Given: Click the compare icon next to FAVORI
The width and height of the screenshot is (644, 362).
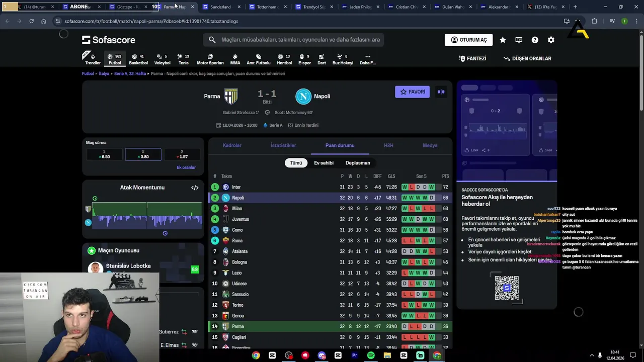Looking at the screenshot, I should [441, 92].
